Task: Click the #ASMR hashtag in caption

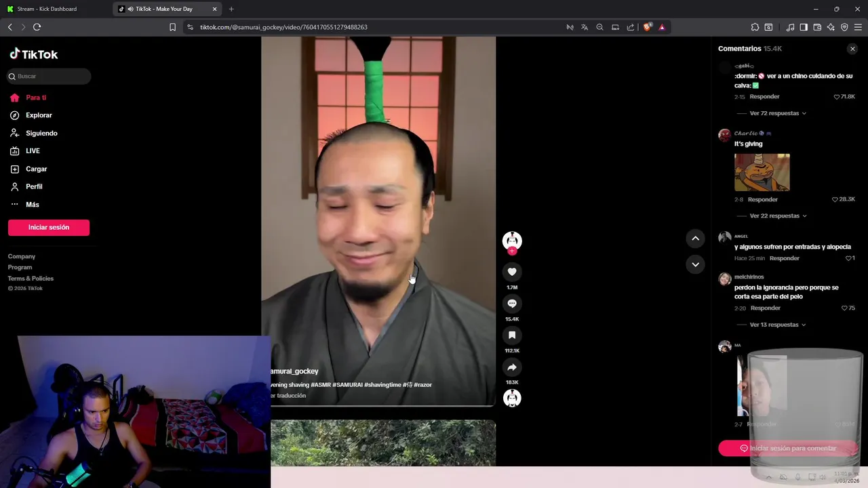Action: [321, 385]
